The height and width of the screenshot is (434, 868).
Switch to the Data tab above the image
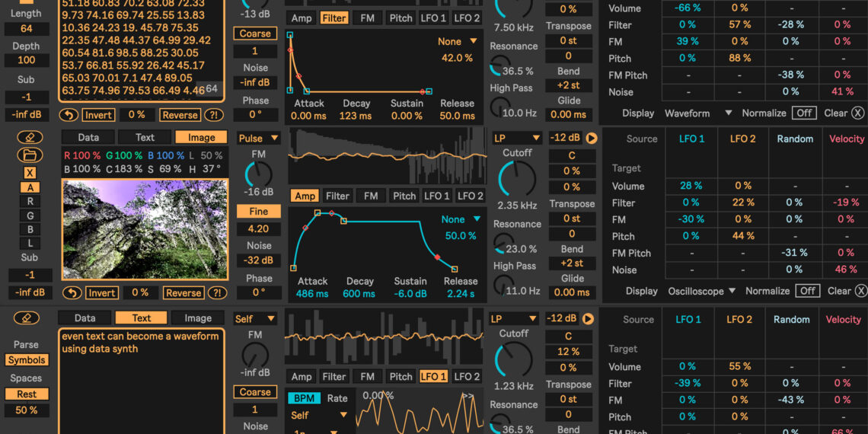coord(88,138)
